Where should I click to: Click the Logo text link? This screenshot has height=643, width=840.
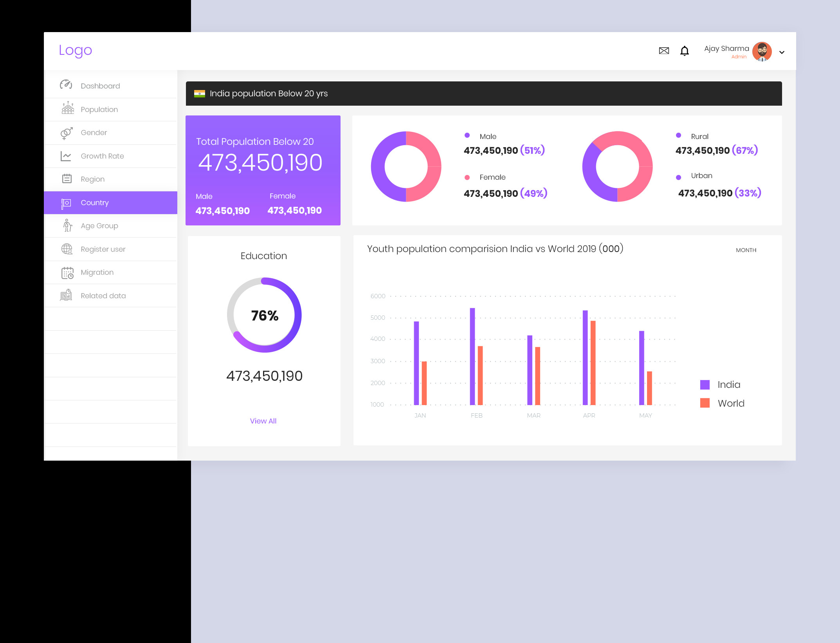tap(75, 50)
